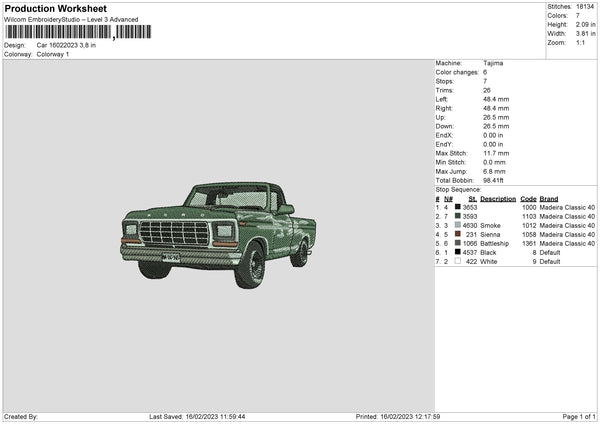Click the Smoke description in stop 3
Image resolution: width=600 pixels, height=424 pixels.
pyautogui.click(x=490, y=225)
